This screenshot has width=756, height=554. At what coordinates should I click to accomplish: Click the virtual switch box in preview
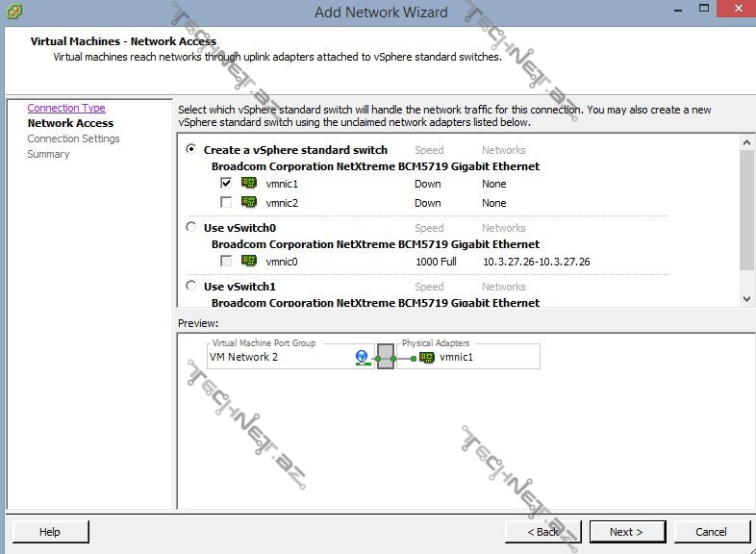pyautogui.click(x=386, y=358)
